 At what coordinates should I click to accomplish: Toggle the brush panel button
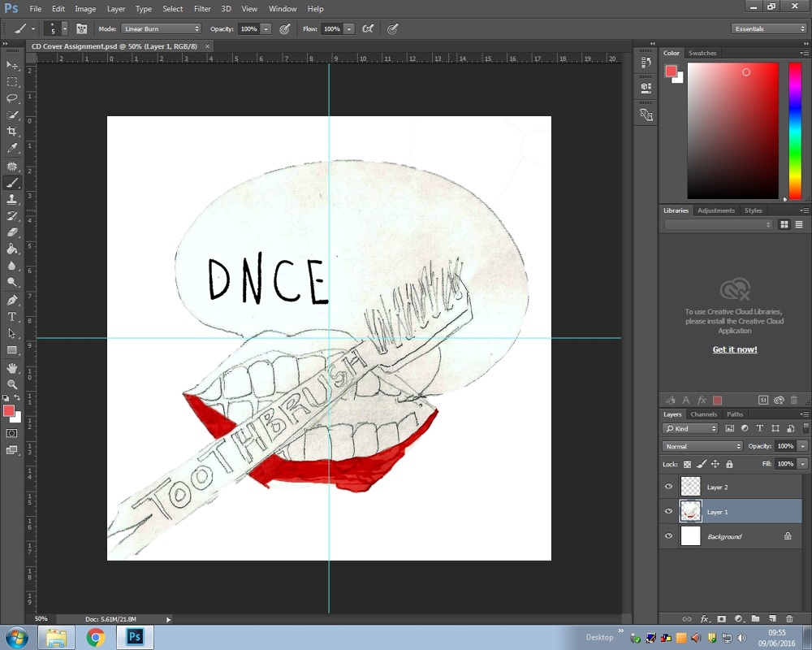point(82,29)
